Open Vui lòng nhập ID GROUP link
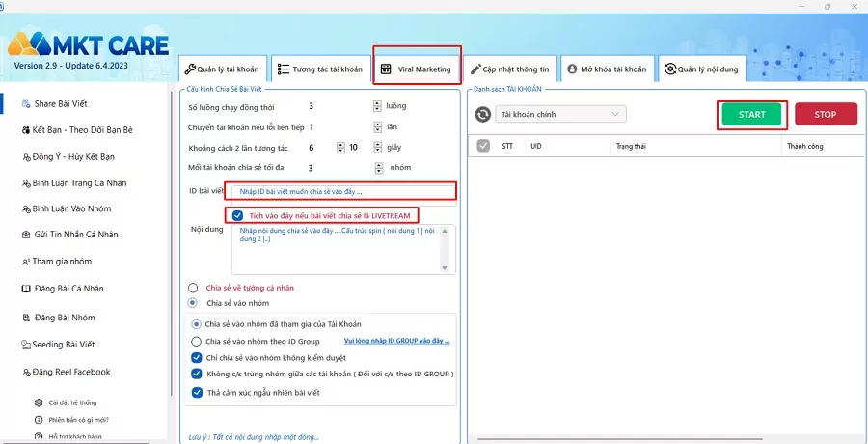This screenshot has width=868, height=444. (397, 341)
